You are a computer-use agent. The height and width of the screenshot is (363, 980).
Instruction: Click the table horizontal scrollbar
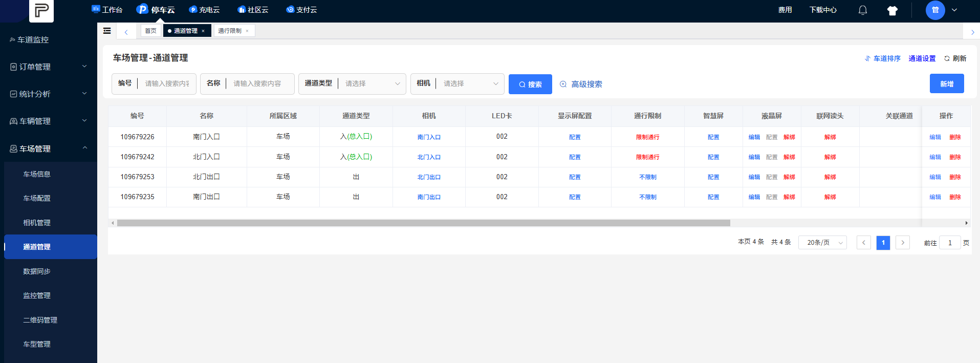pos(424,223)
